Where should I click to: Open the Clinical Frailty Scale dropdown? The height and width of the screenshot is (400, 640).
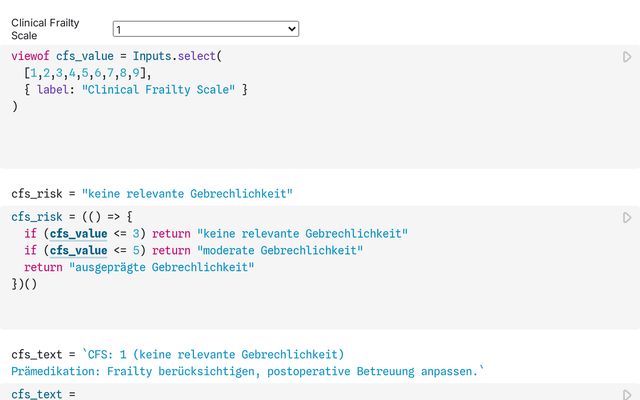coord(205,29)
